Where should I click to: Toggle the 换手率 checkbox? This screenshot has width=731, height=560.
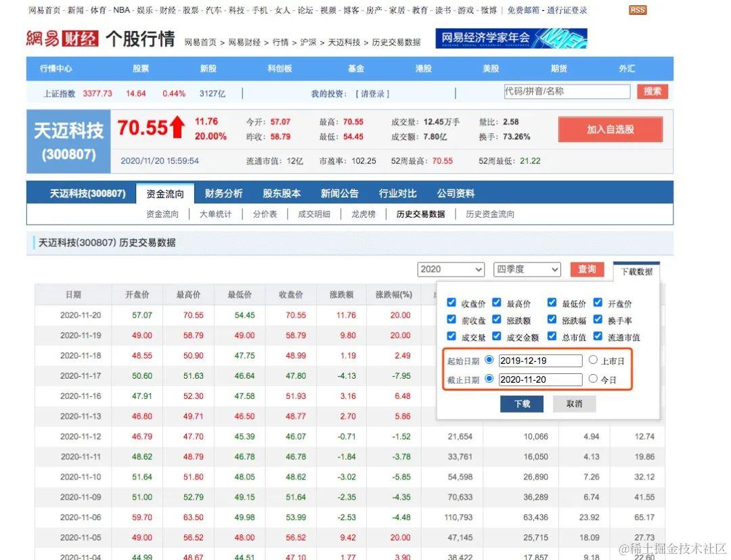pos(598,319)
